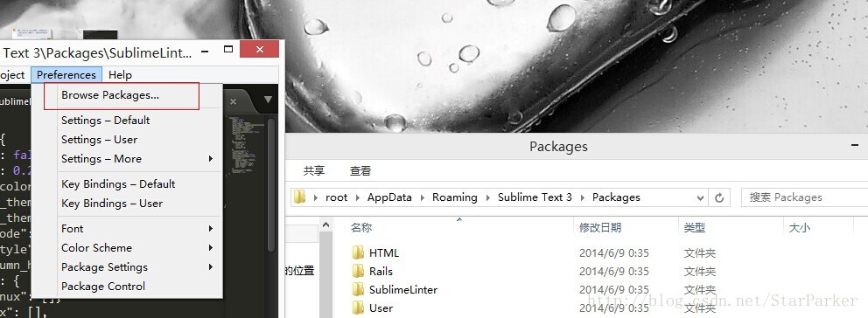The image size is (868, 318).
Task: Click Preferences in Sublime menu bar
Action: coord(66,74)
